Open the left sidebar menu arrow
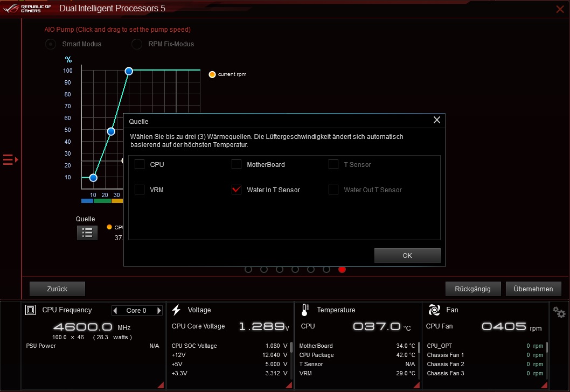570x392 pixels. coord(11,159)
